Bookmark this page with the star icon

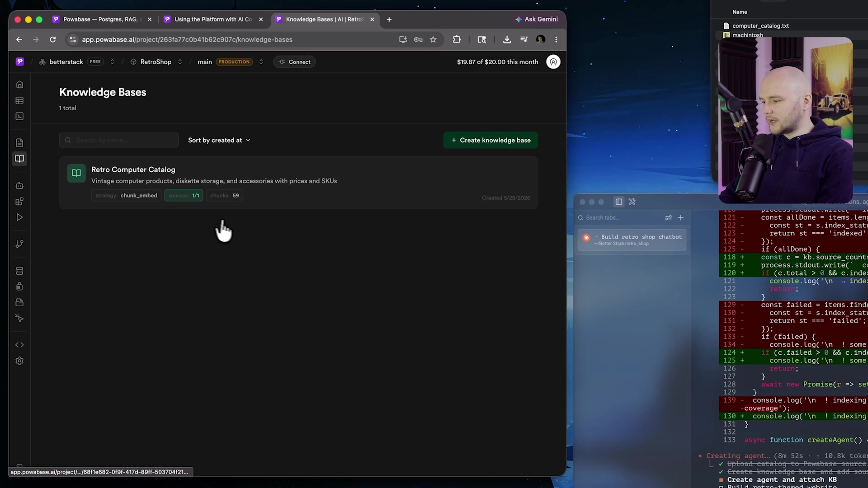click(433, 39)
